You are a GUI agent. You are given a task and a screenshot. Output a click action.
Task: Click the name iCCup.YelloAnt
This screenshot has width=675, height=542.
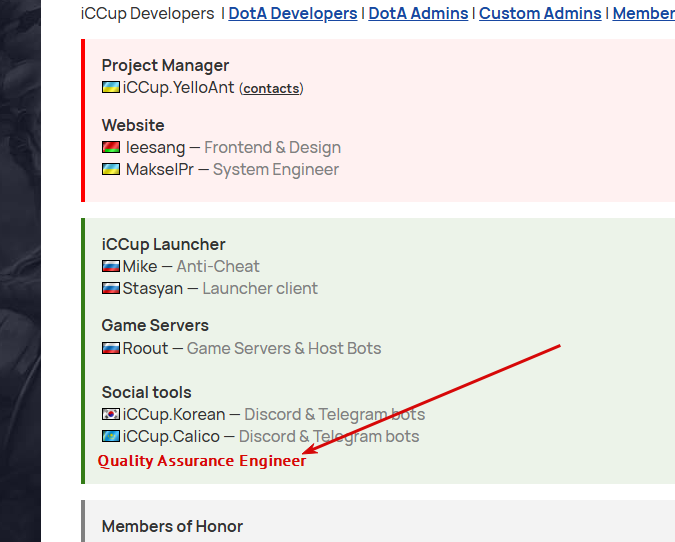pyautogui.click(x=179, y=88)
